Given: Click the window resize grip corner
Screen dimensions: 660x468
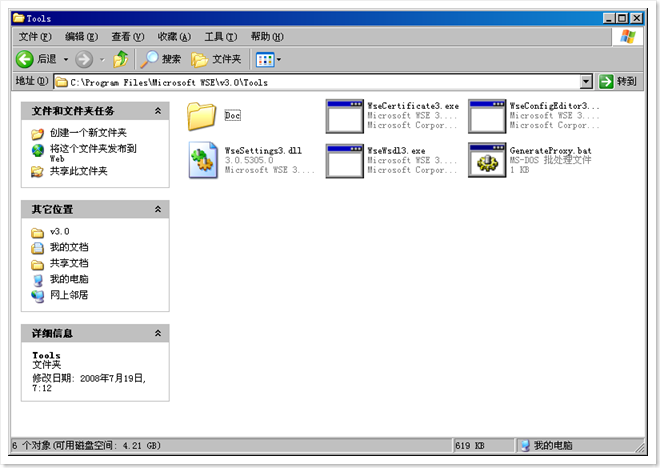Looking at the screenshot, I should pyautogui.click(x=639, y=447).
